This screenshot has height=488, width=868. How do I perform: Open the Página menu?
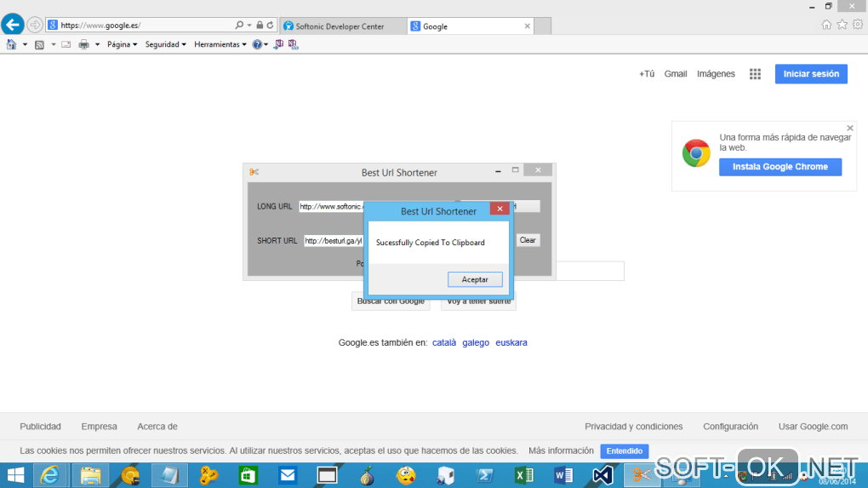122,44
